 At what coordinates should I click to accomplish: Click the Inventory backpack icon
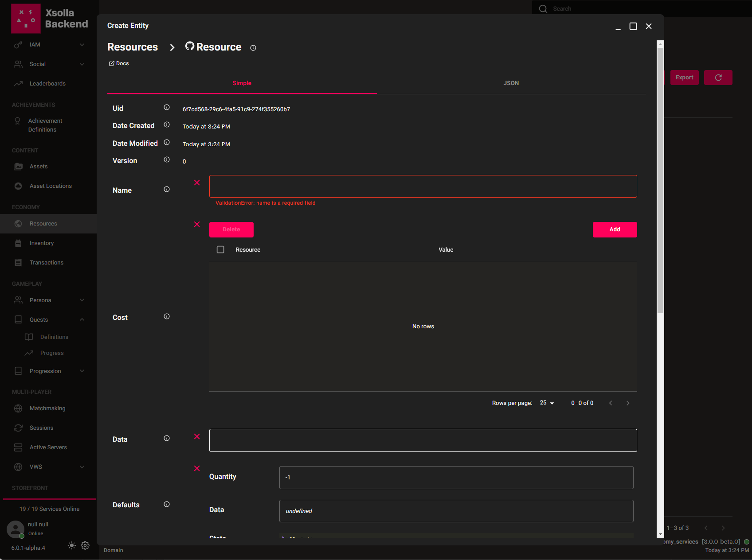[x=18, y=243]
